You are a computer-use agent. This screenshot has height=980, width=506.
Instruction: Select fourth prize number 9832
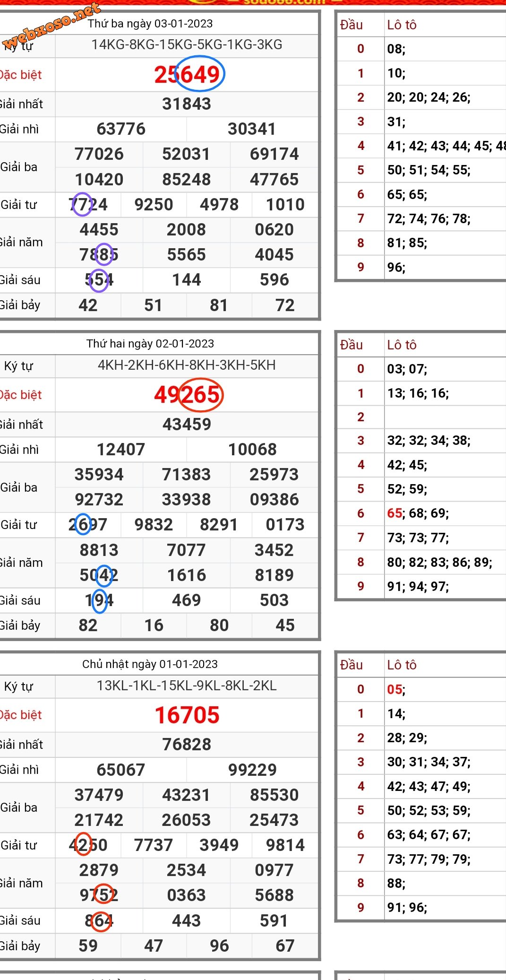click(154, 525)
